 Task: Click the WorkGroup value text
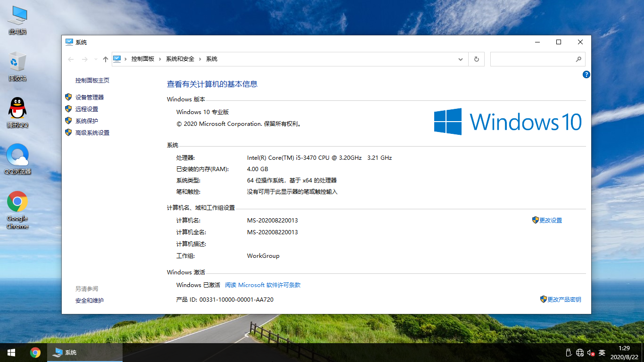tap(263, 255)
